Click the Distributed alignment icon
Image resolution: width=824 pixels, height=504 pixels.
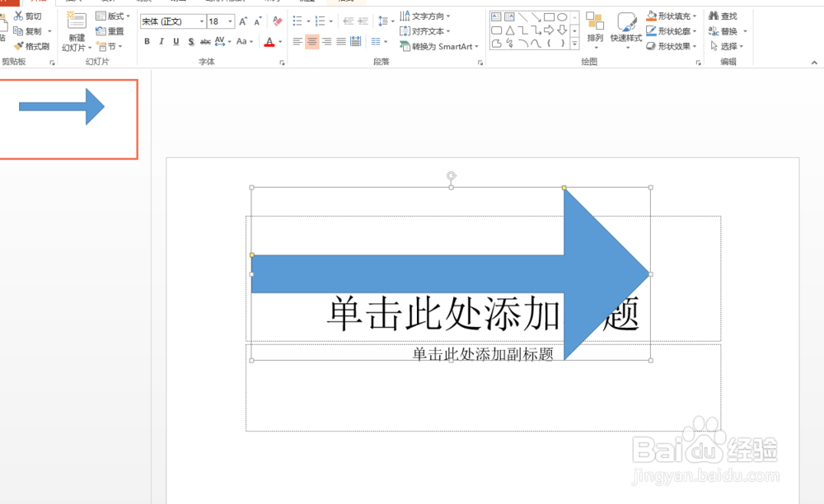click(356, 41)
